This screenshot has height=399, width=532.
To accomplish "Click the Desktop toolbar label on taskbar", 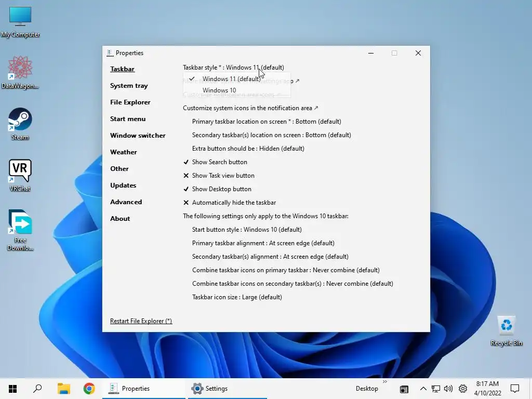I will (367, 389).
